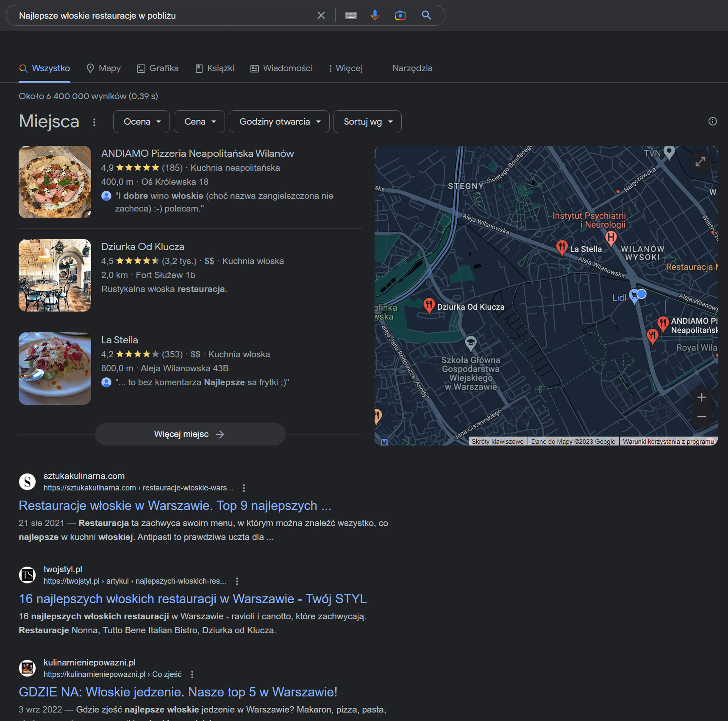This screenshot has height=721, width=728.
Task: Click Szkoła Główna Gospodarstwa school marker
Action: [470, 343]
